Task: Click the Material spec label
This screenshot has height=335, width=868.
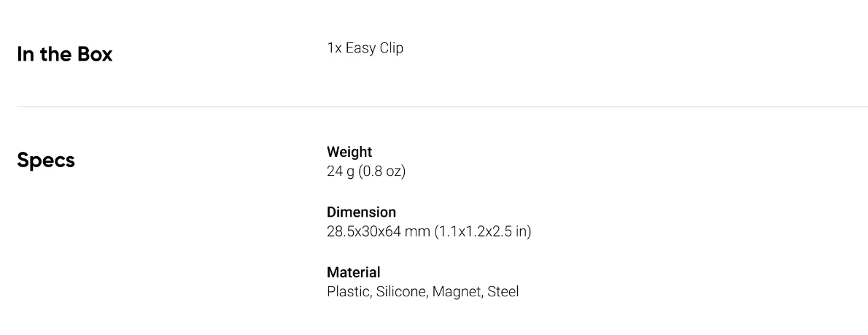Action: point(354,272)
